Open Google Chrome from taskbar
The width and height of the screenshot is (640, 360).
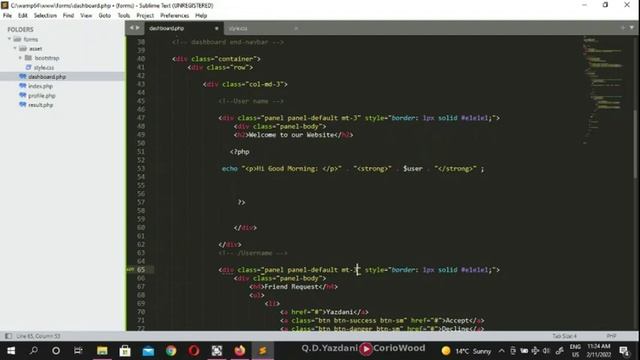tap(171, 351)
